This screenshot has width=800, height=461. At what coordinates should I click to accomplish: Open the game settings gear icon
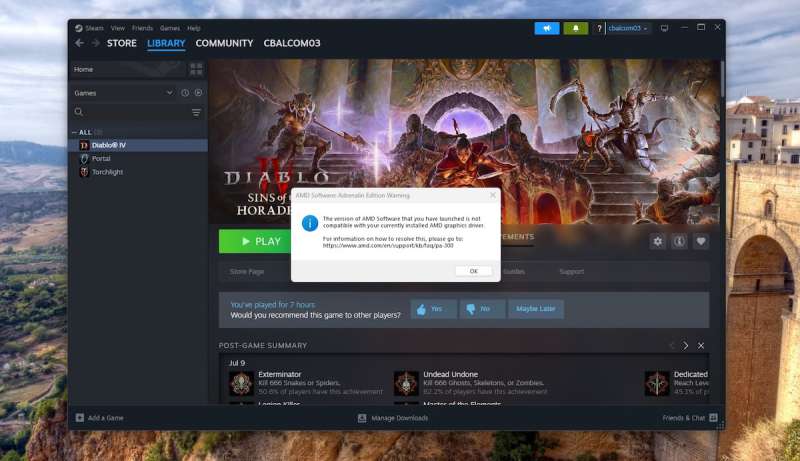click(658, 242)
